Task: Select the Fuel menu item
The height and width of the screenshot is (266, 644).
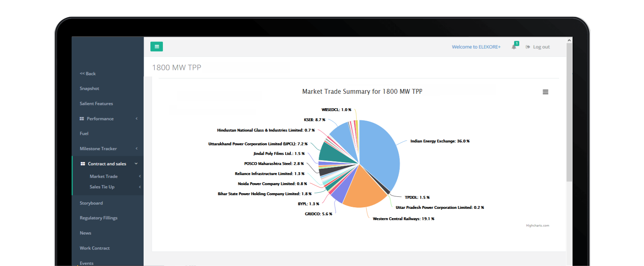Action: [84, 134]
